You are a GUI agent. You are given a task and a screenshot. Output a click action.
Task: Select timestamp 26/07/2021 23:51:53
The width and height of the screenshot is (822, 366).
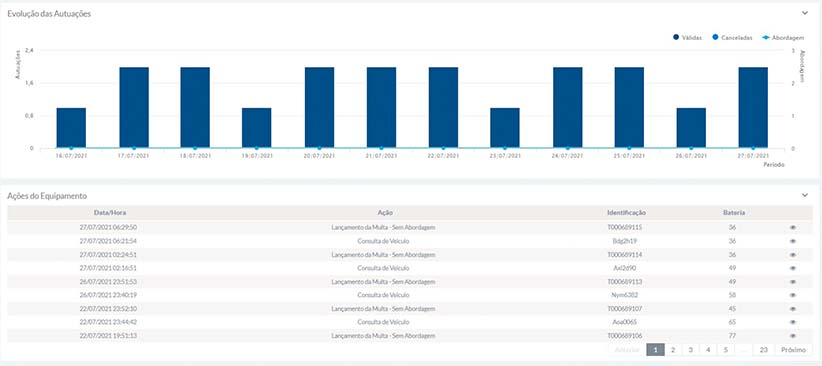109,282
